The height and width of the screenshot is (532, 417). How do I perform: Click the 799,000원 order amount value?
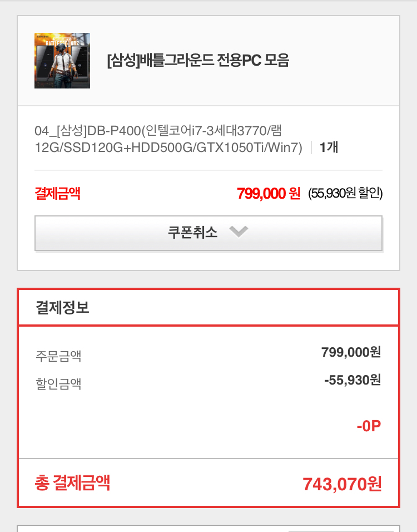click(351, 352)
